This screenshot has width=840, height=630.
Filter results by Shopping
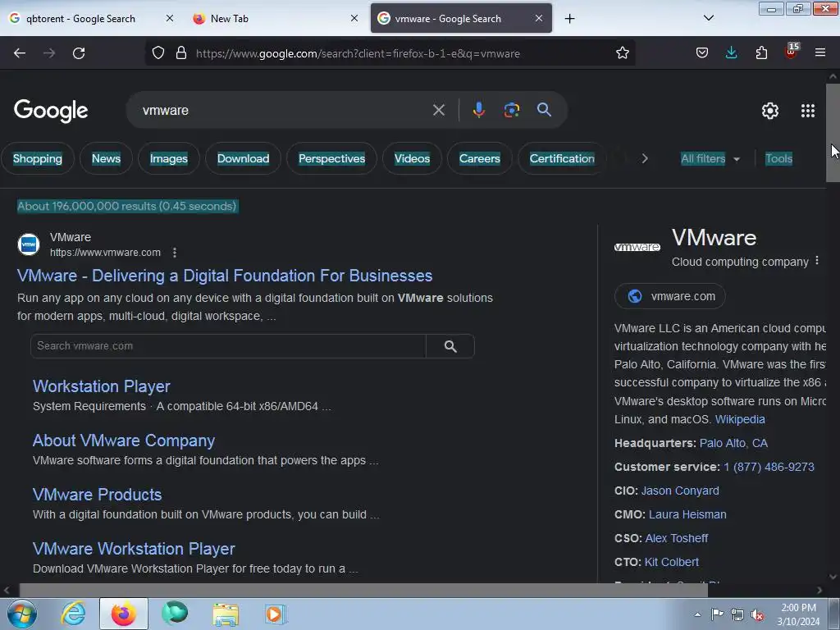pos(38,158)
